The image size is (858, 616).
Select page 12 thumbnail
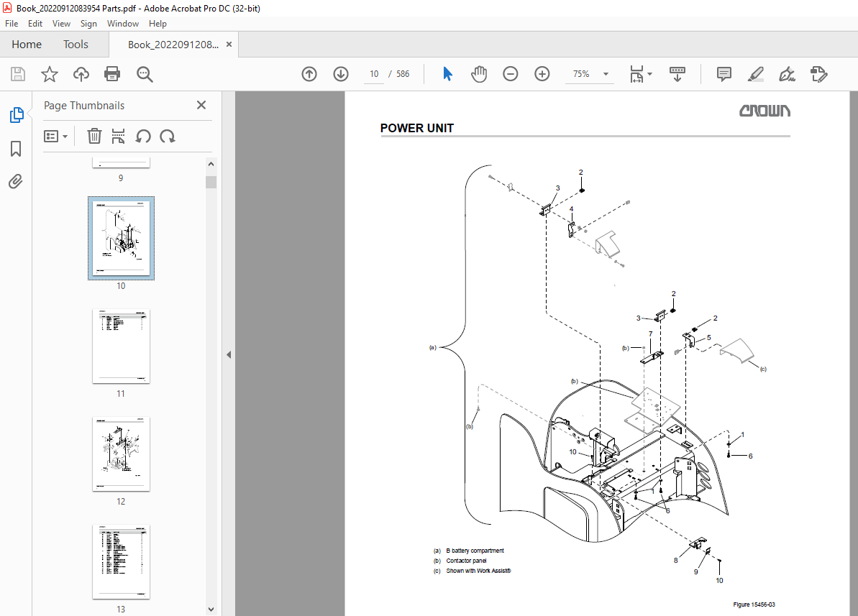121,454
